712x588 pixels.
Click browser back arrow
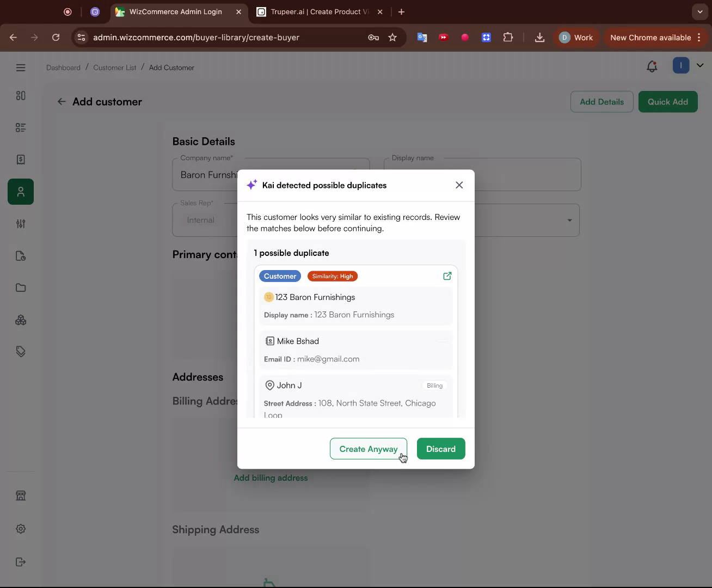tap(14, 38)
